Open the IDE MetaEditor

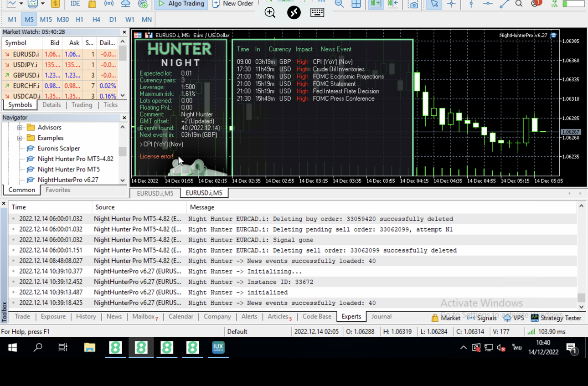(x=75, y=4)
